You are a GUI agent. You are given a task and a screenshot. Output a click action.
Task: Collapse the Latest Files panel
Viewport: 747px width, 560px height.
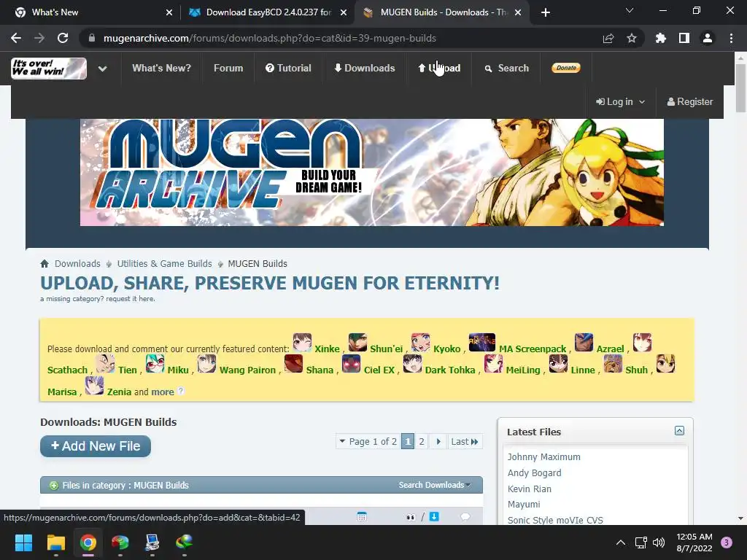pyautogui.click(x=679, y=430)
